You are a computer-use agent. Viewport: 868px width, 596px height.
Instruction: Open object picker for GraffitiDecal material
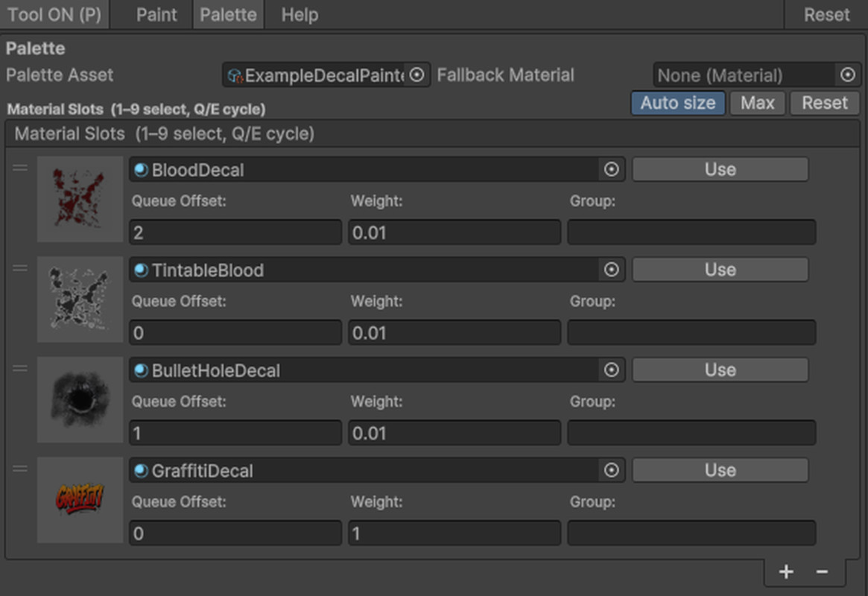[612, 470]
